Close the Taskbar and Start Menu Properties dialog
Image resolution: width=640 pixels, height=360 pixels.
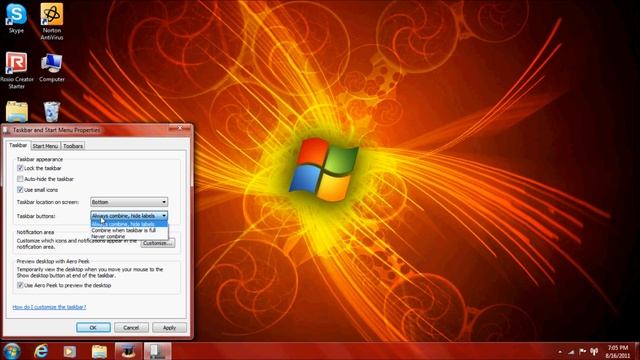[180, 129]
